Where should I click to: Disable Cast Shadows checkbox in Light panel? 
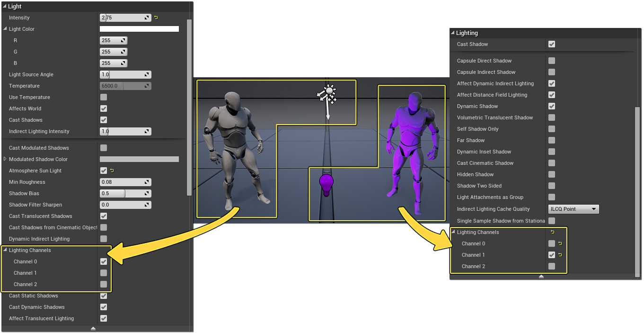pos(104,120)
